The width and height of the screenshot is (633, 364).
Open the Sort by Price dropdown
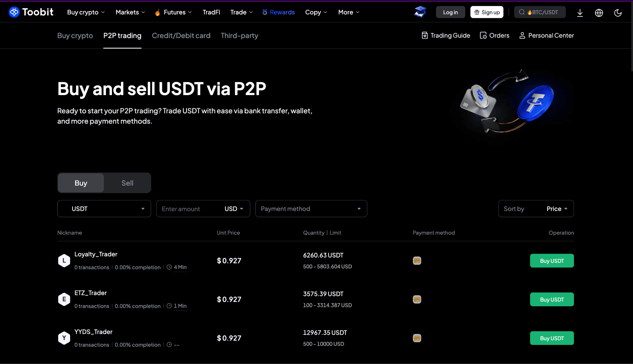(x=536, y=209)
